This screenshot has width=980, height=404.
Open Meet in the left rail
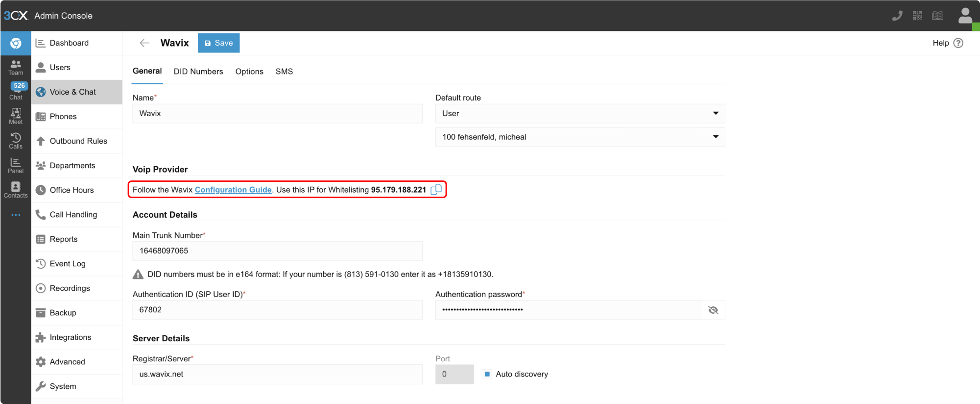16,116
